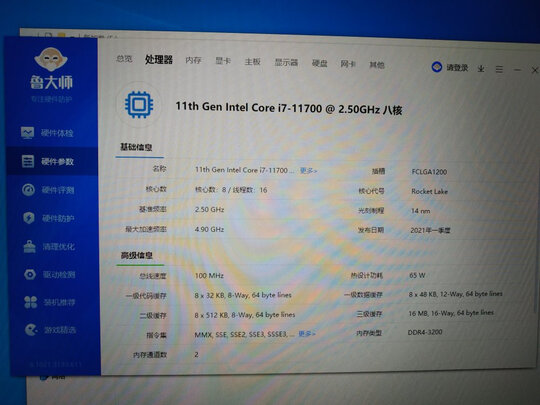Open 硬件防护 shield protection icon
This screenshot has width=540, height=405.
pyautogui.click(x=29, y=218)
